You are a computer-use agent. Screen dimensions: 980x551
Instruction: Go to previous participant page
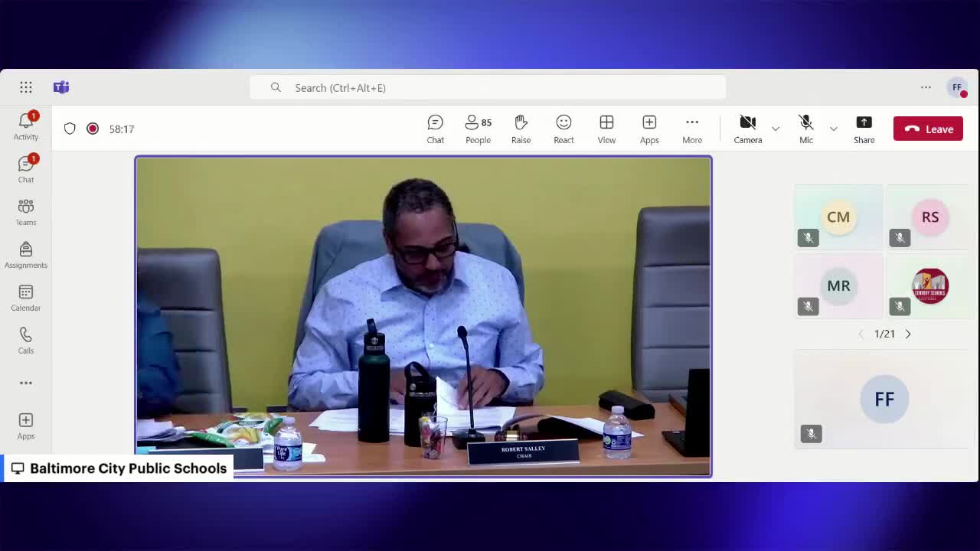(861, 334)
